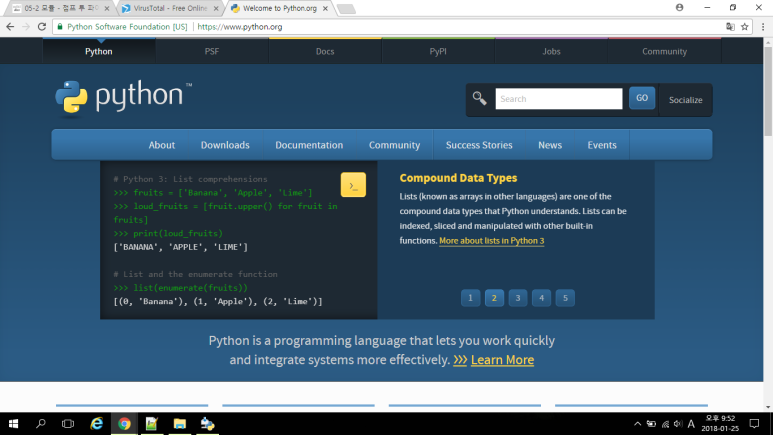Click the green secure padlock icon

click(60, 27)
